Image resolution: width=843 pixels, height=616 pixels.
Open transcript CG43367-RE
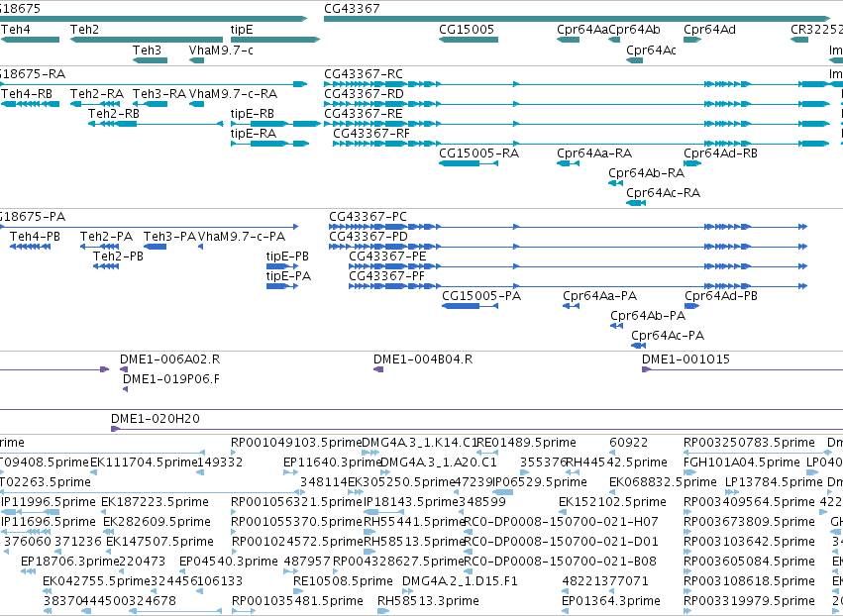(578, 124)
